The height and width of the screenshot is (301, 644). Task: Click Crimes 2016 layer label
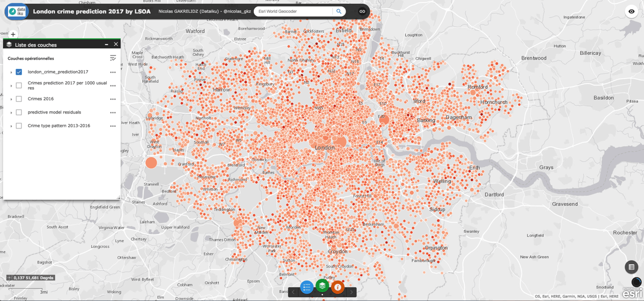[41, 99]
